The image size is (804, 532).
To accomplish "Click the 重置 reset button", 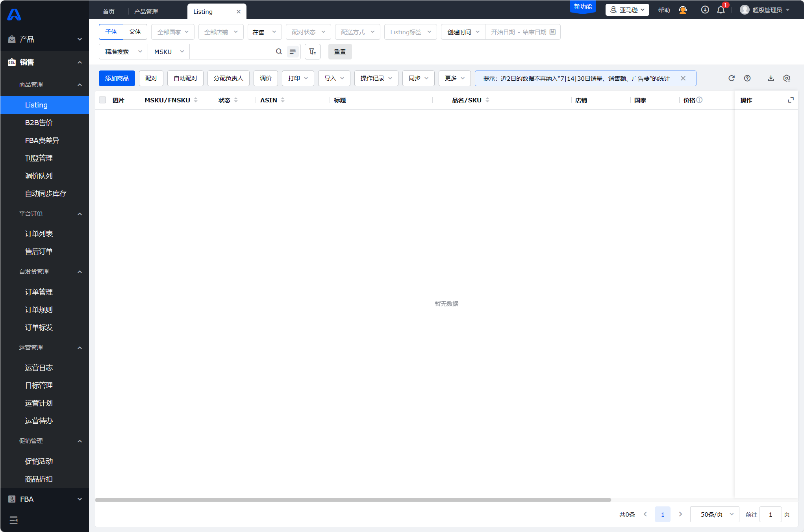I will (x=340, y=52).
